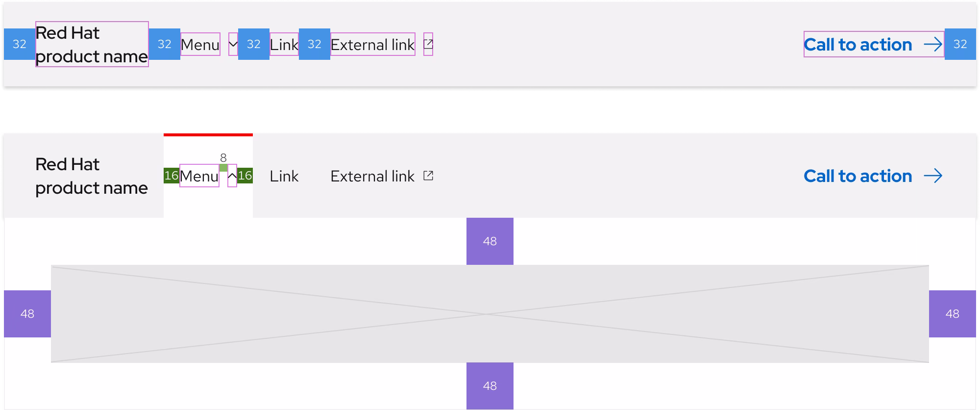Click the external link icon in the top navigation
This screenshot has height=410, width=980.
pyautogui.click(x=428, y=44)
